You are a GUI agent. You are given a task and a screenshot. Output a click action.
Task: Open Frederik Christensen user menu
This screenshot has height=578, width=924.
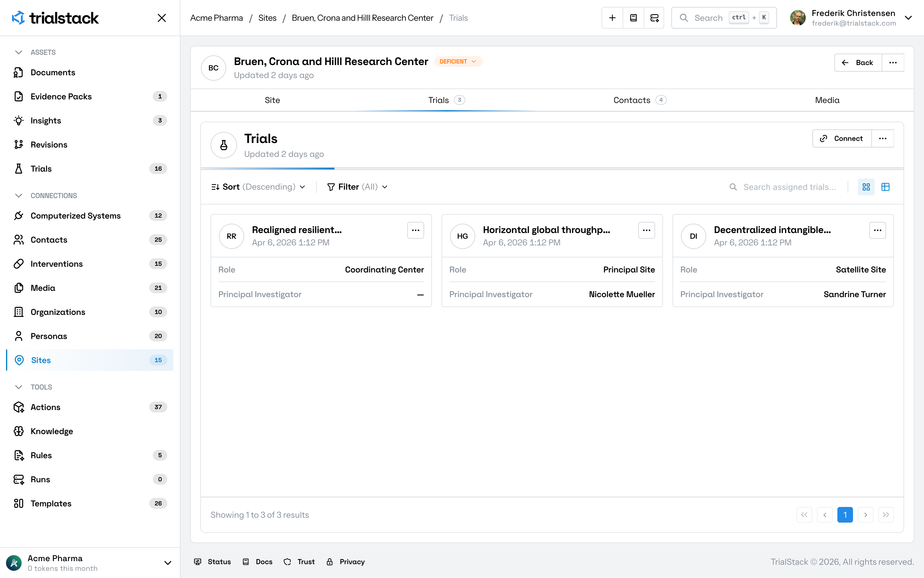852,18
